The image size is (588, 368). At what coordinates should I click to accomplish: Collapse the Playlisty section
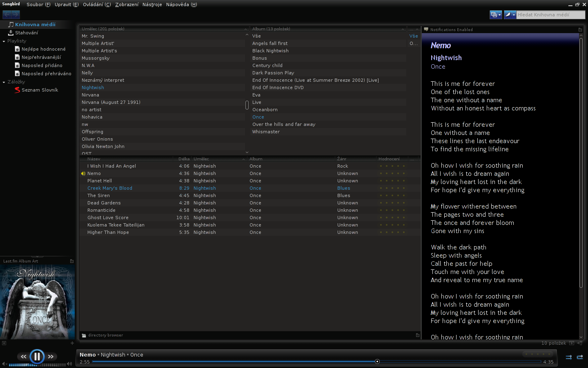[4, 41]
